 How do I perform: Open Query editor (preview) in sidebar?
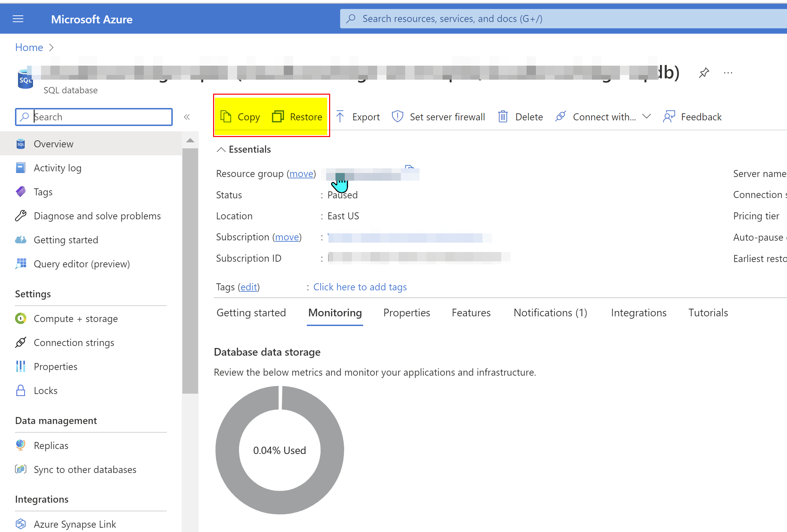coord(82,264)
